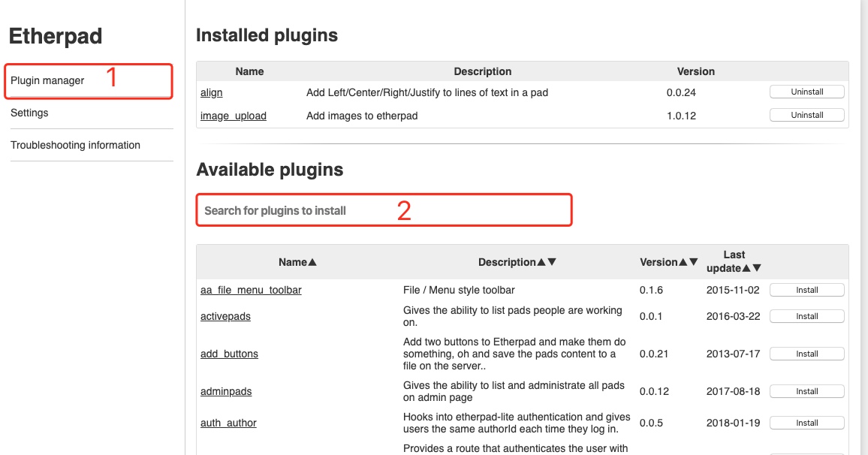This screenshot has height=455, width=868.
Task: Install the activepads plugin
Action: click(x=807, y=316)
